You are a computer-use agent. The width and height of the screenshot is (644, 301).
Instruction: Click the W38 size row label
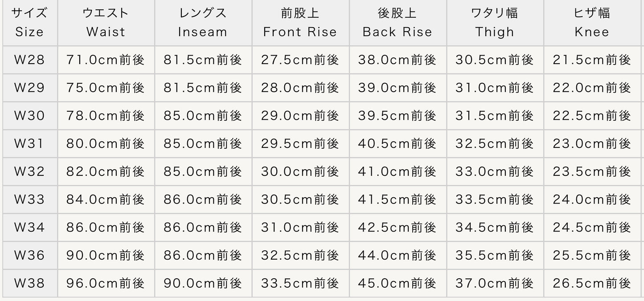point(29,283)
